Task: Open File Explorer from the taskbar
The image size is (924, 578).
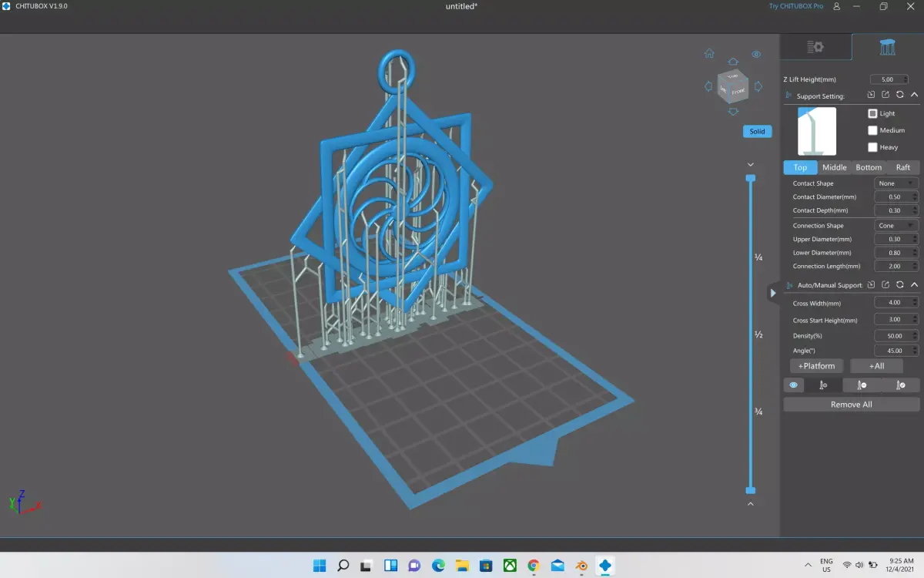Action: tap(461, 566)
